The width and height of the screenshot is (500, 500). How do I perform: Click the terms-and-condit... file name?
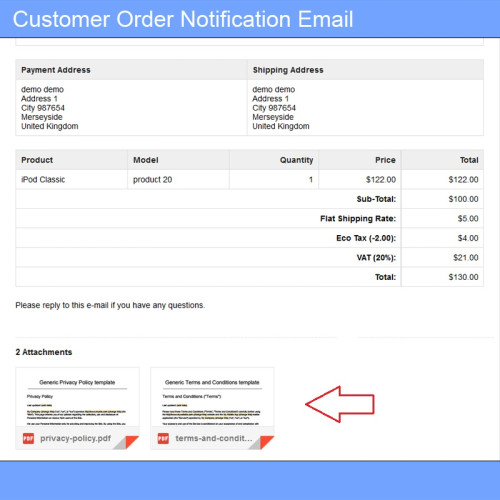(214, 438)
